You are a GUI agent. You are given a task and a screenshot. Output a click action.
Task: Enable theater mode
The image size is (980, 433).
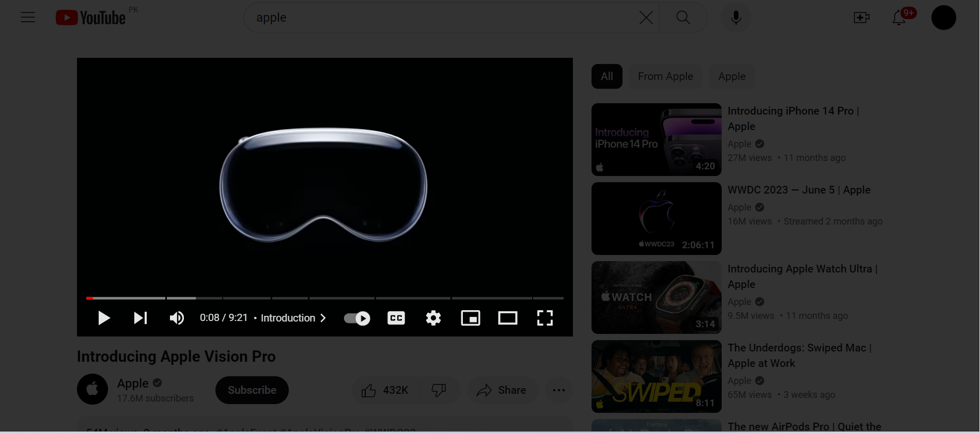(x=508, y=318)
